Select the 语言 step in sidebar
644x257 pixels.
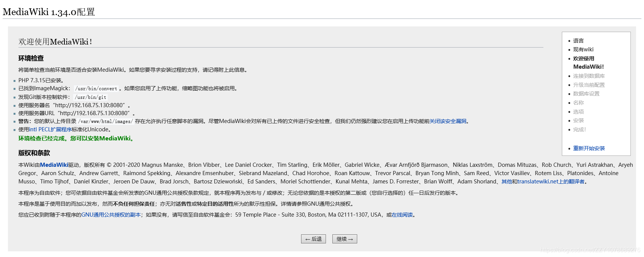click(578, 41)
